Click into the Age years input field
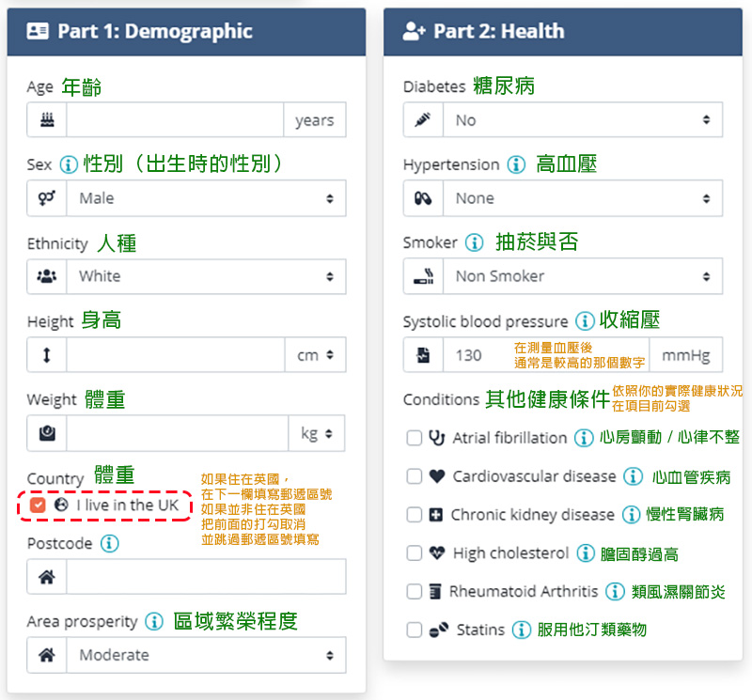 (x=175, y=120)
